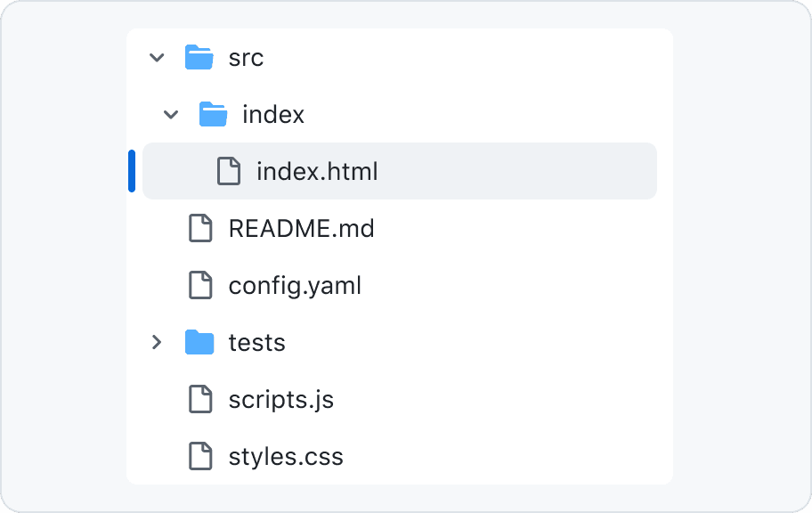Image resolution: width=812 pixels, height=513 pixels.
Task: Click the scripts.js file icon
Action: (200, 399)
